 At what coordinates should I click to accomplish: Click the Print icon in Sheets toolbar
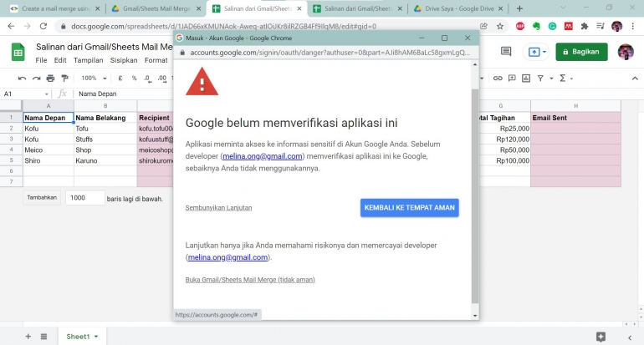point(50,78)
